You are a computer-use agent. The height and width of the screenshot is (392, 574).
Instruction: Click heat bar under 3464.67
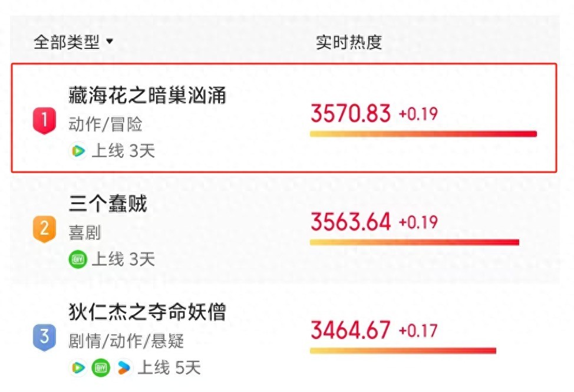[x=403, y=351]
